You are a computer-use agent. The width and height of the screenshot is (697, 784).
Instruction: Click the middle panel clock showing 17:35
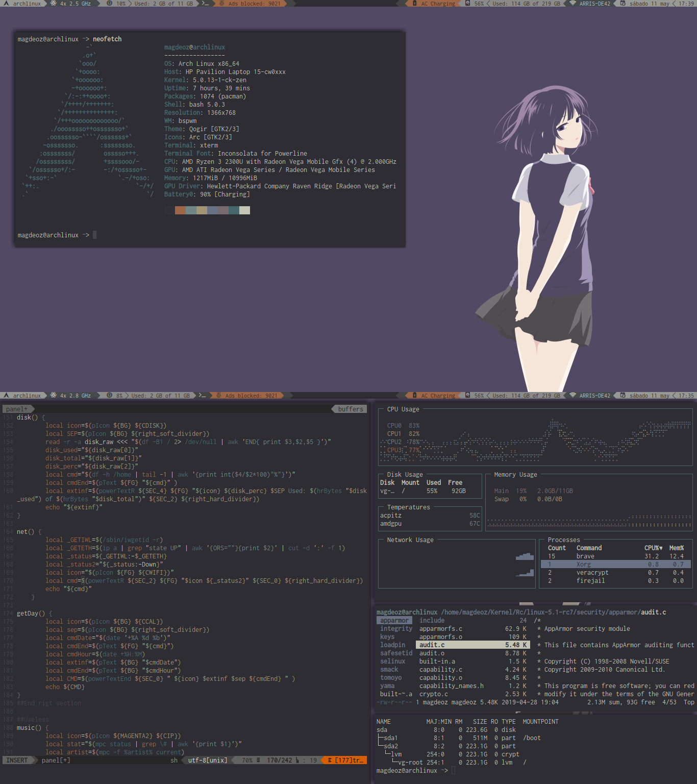click(x=686, y=396)
